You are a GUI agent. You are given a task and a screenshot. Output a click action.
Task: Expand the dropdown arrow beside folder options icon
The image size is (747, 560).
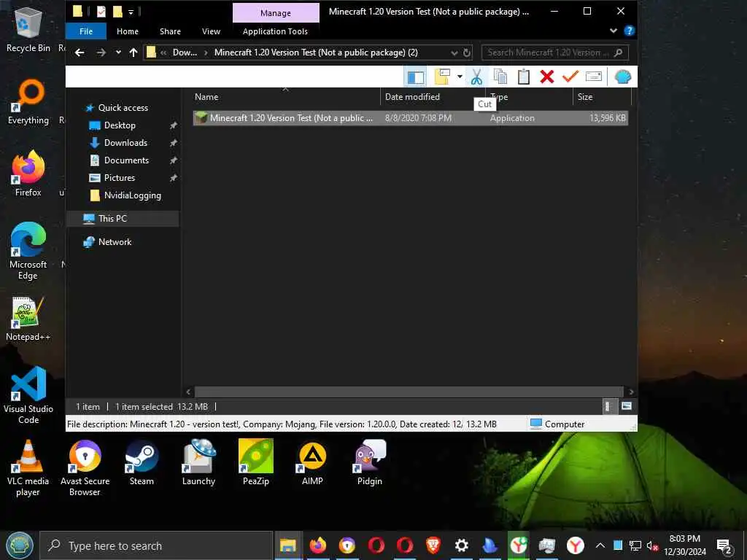[x=460, y=77]
